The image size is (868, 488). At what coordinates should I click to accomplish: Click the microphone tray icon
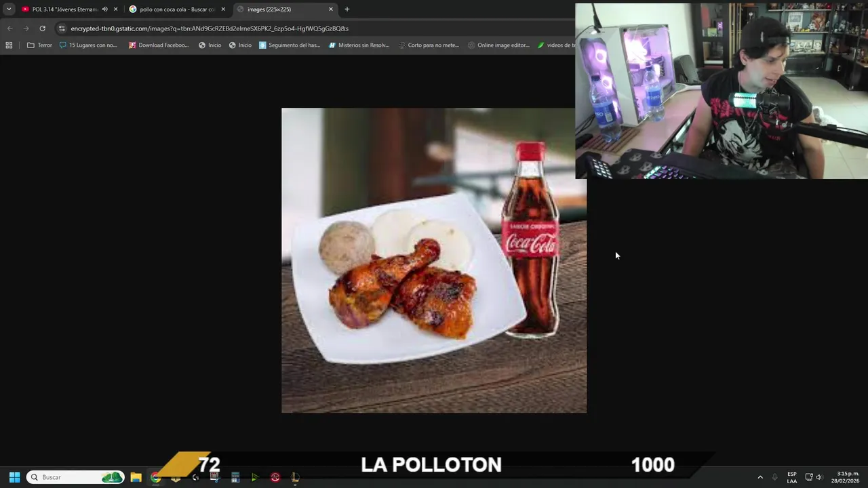(x=774, y=477)
